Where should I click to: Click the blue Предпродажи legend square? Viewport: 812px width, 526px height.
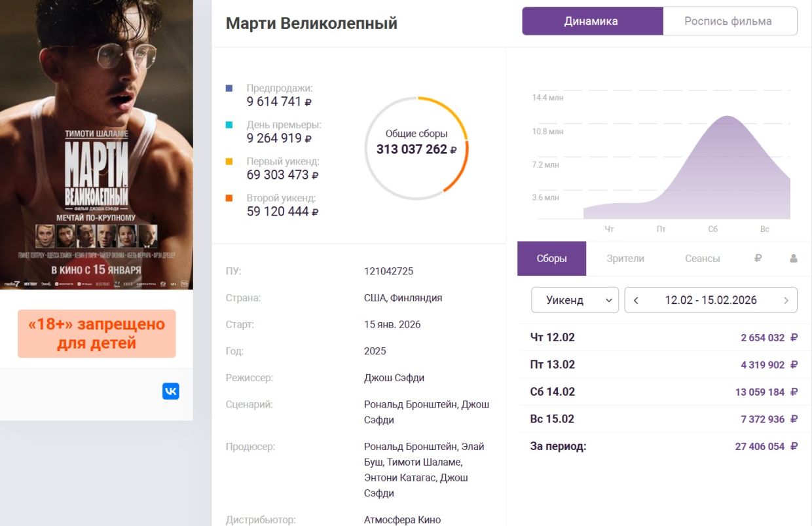pos(229,88)
